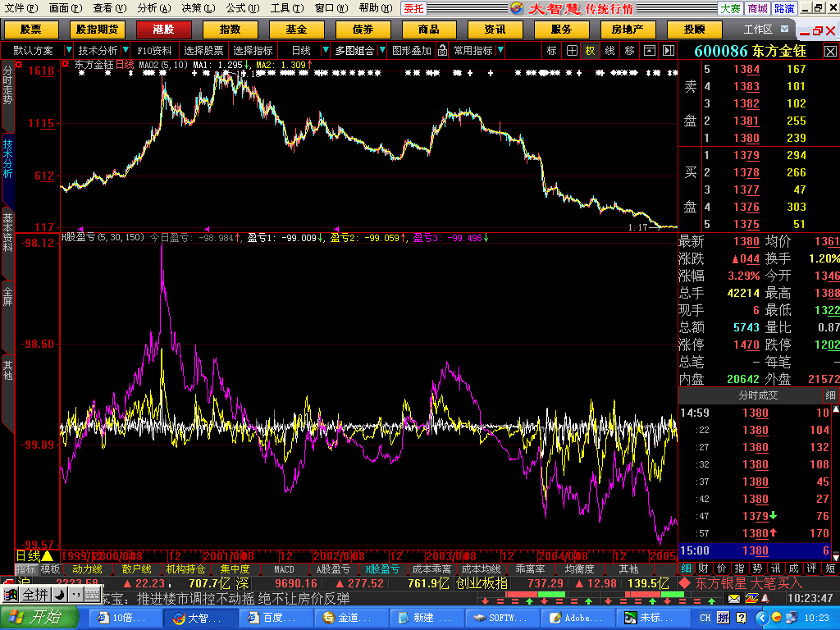
Task: Toggle the 权 adjustment icon
Action: tap(590, 50)
